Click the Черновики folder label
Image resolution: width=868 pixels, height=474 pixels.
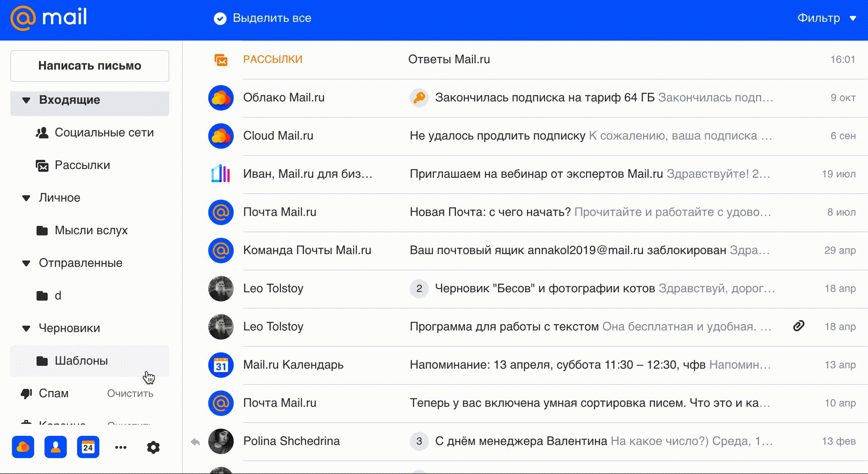pos(70,328)
